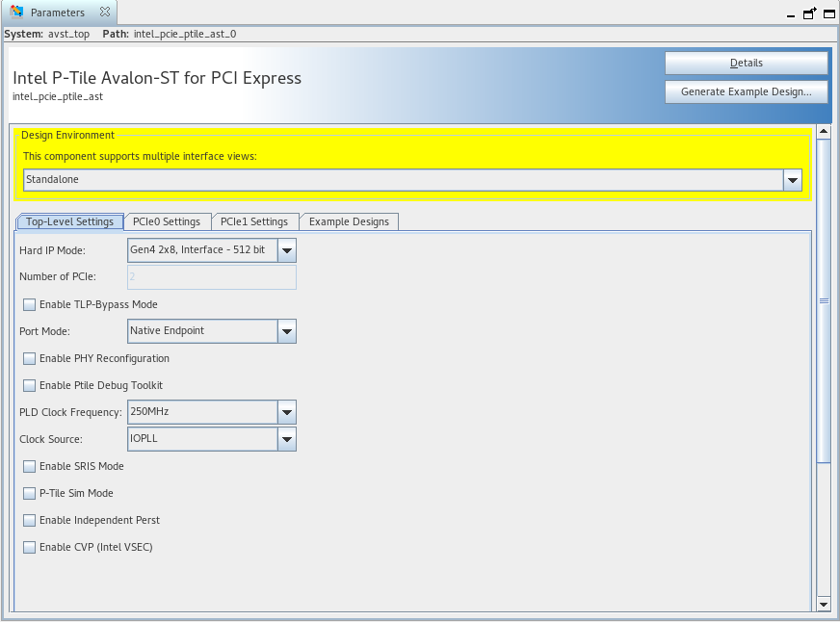Open the Hard IP Mode dropdown

click(x=212, y=250)
